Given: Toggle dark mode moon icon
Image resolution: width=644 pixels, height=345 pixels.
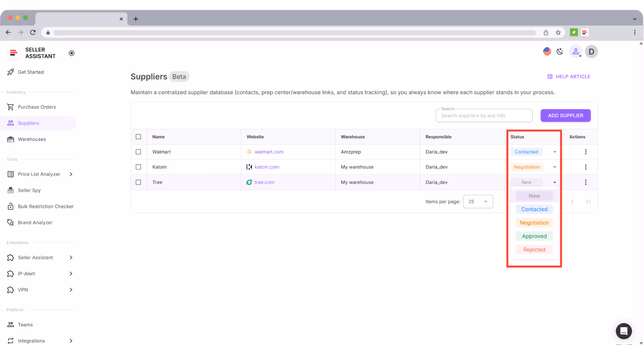Looking at the screenshot, I should [x=560, y=51].
